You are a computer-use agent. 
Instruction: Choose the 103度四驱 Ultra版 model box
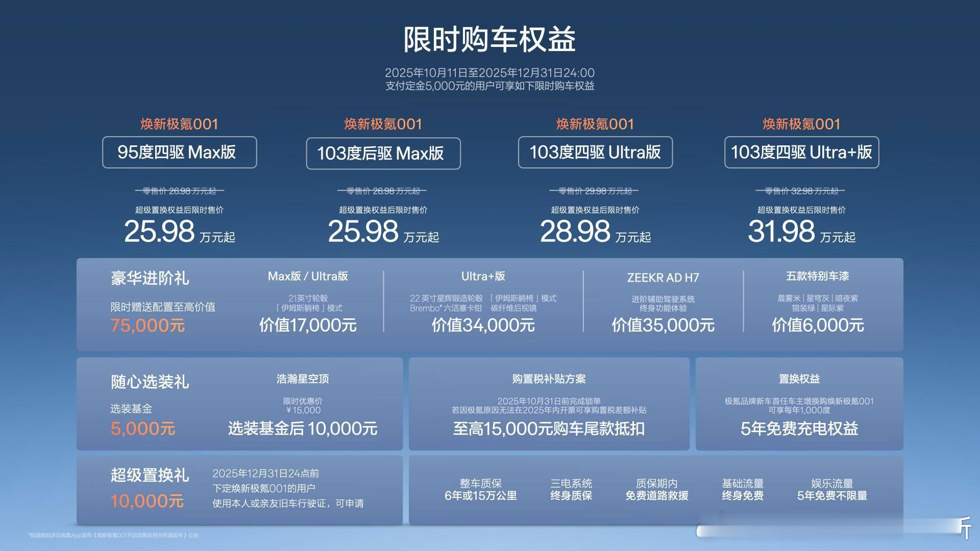595,152
